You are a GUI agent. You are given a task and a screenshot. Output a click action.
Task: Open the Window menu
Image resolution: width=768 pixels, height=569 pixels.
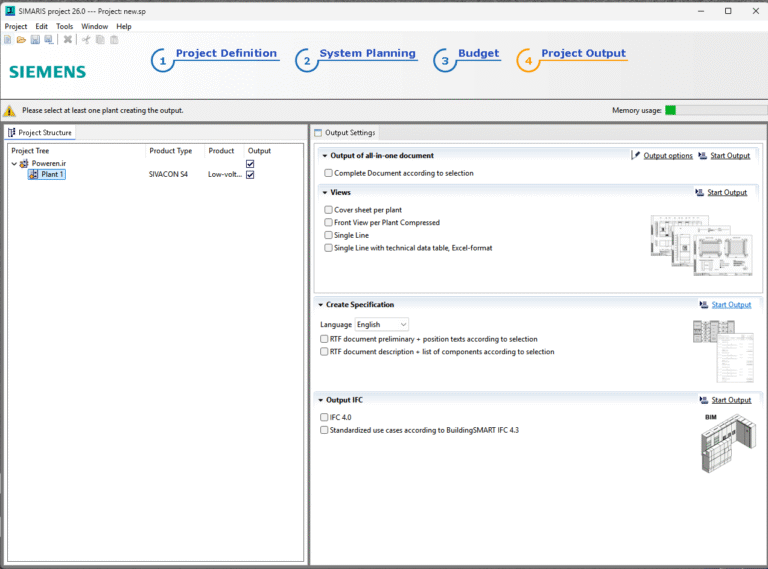[x=95, y=26]
